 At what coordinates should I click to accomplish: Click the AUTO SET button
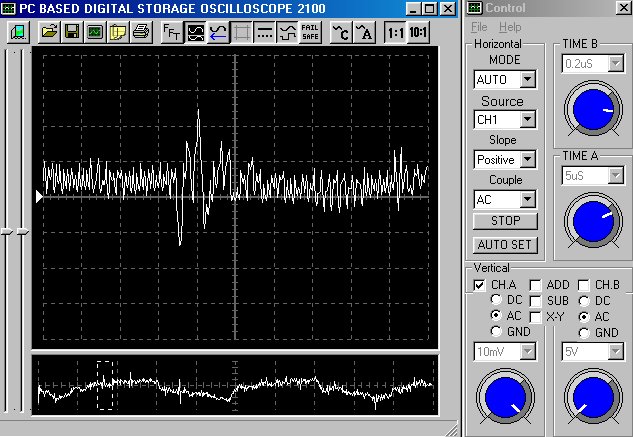point(505,244)
